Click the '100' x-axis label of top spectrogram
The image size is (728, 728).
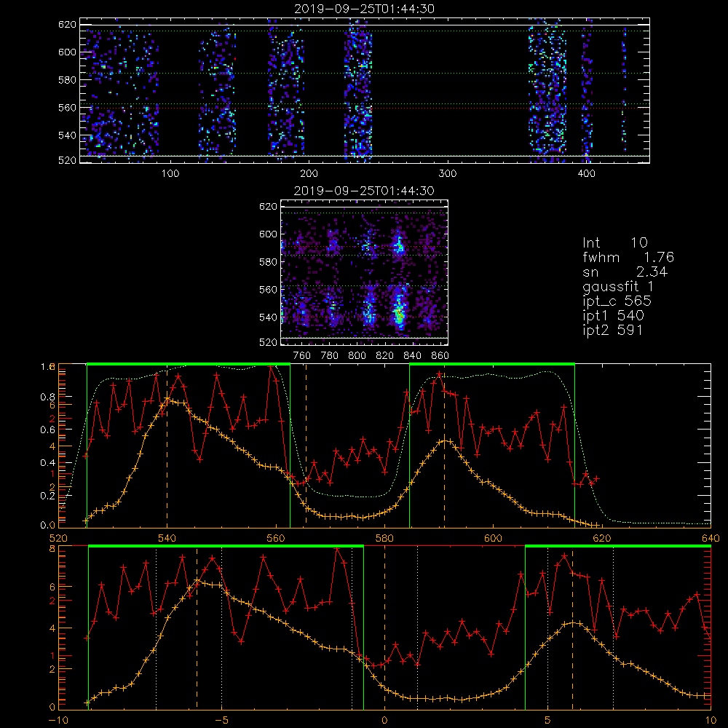(x=170, y=174)
